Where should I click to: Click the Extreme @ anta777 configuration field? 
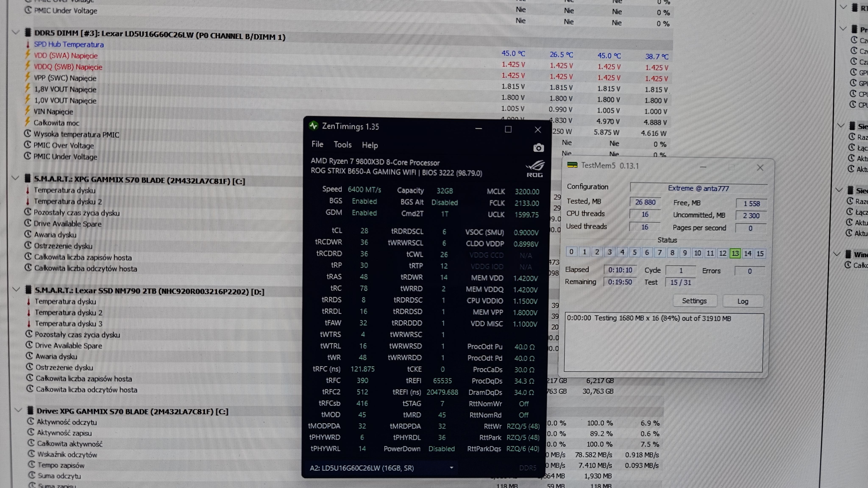point(698,188)
